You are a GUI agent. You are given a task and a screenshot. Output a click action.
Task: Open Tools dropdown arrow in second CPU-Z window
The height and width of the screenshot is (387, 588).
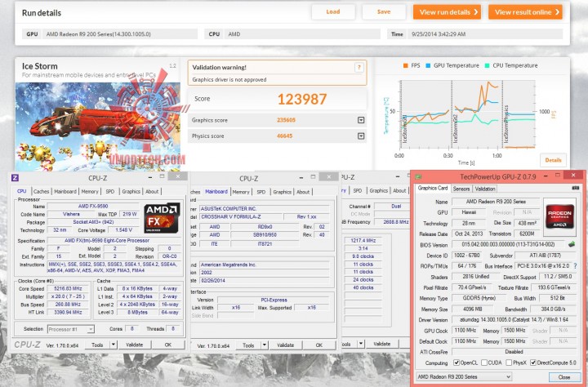(265, 345)
